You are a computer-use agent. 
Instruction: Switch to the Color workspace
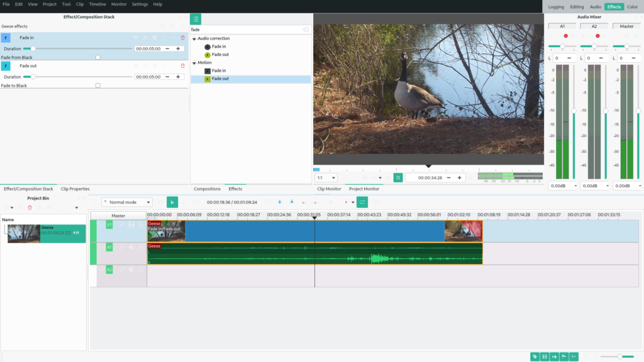(632, 7)
